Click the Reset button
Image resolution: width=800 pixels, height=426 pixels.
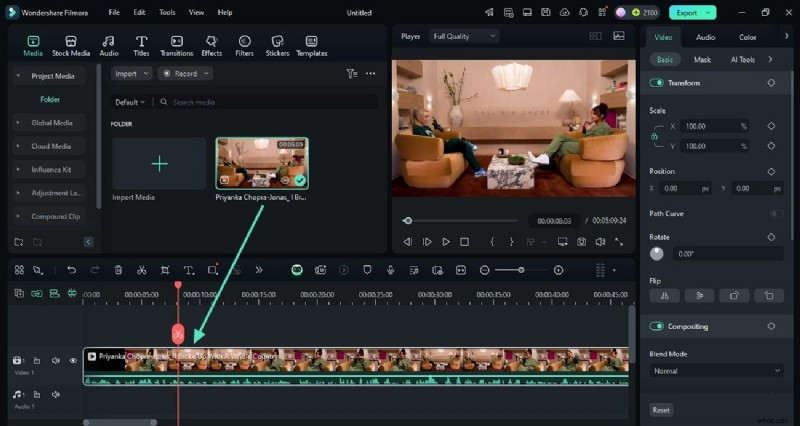click(661, 410)
